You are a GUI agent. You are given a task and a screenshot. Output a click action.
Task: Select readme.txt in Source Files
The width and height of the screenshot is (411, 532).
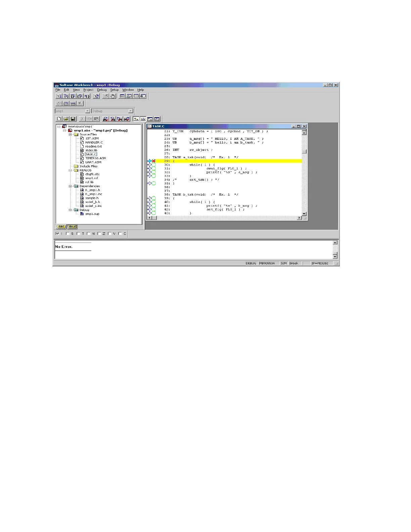(93, 146)
